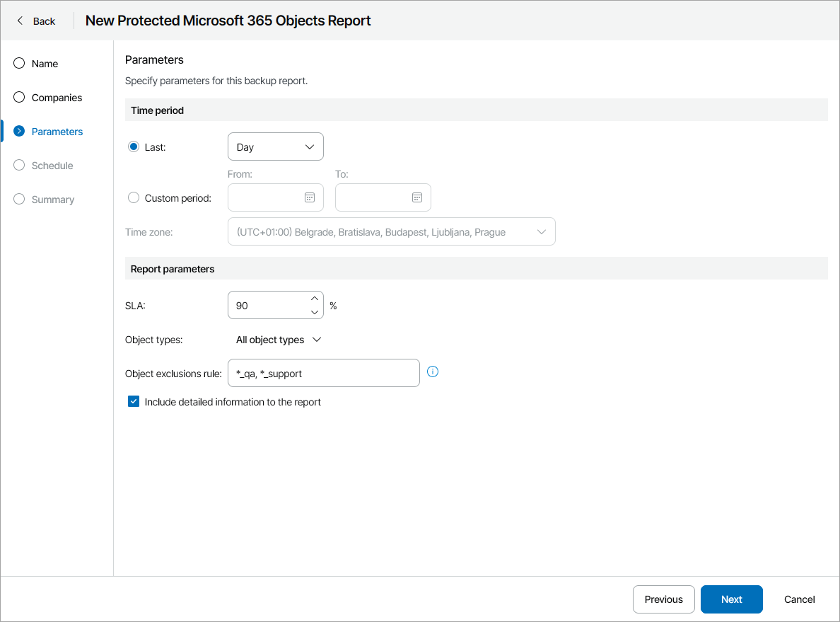Click the Object exclusions rule text field
Viewport: 840px width, 622px height.
click(323, 374)
